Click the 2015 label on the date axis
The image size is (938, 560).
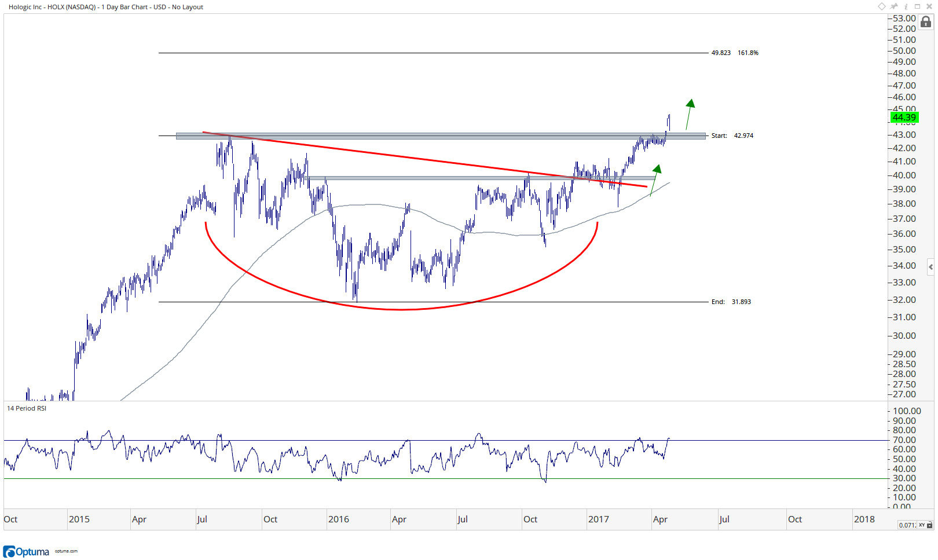pos(79,519)
